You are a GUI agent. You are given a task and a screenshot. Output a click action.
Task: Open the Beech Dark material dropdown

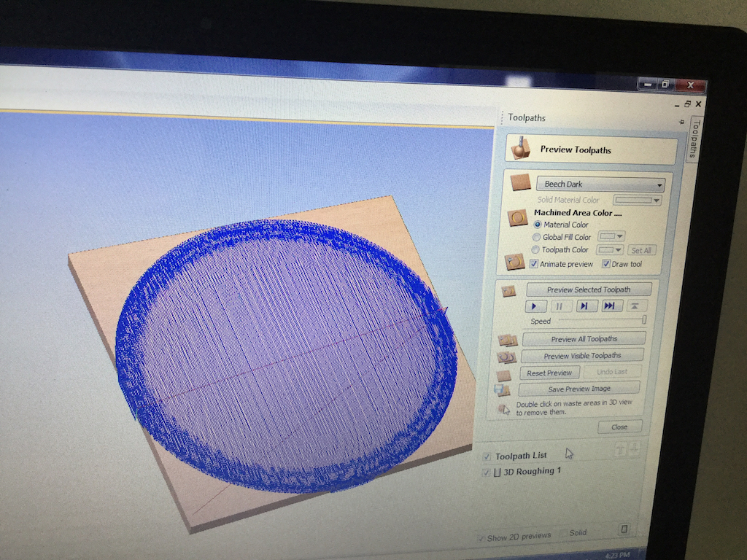point(601,184)
